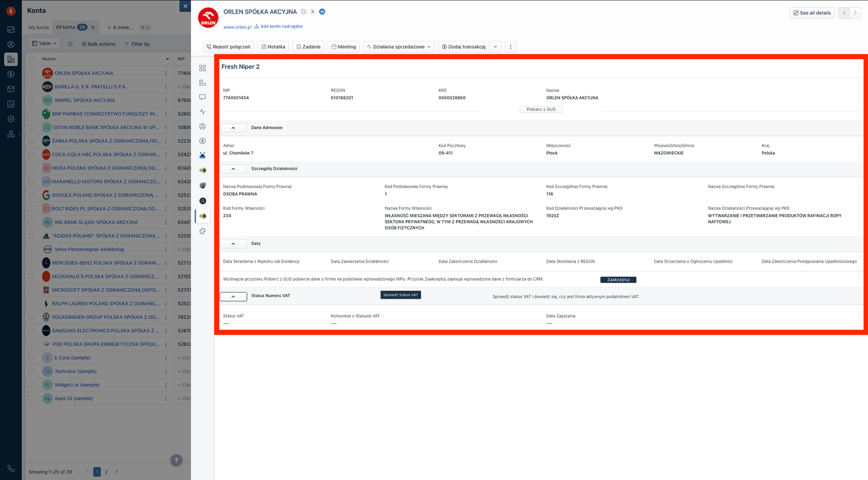The image size is (868, 480).
Task: Open the contacts person icon in the detail sidebar
Action: (202, 126)
